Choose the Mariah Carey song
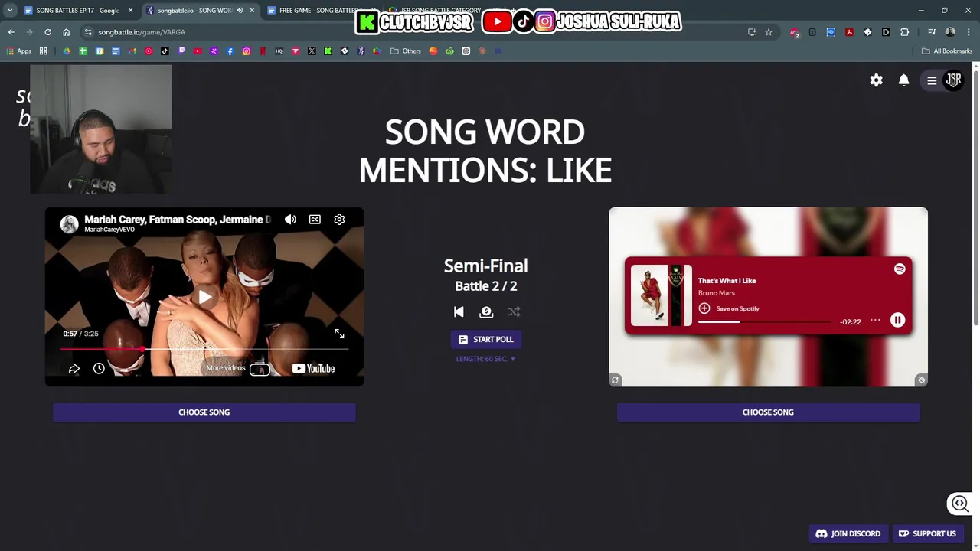Screen dimensions: 980x551 click(204, 412)
